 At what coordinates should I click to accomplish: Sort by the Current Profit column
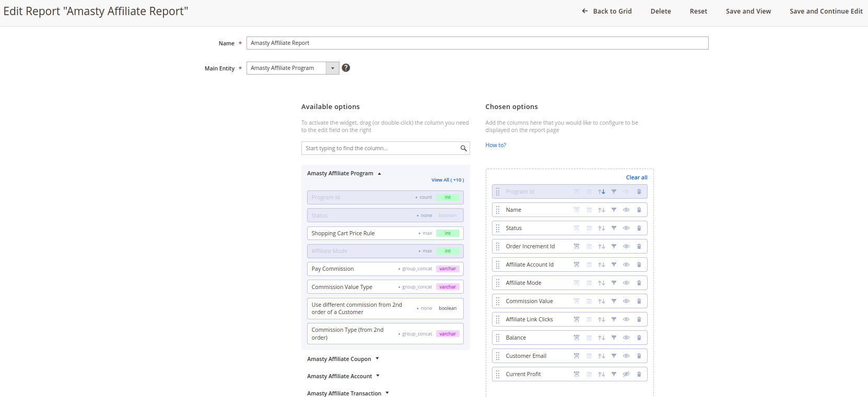[602, 374]
